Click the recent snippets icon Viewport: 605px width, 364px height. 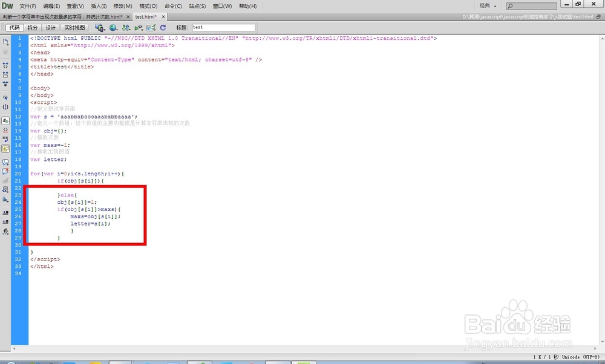coord(5,190)
